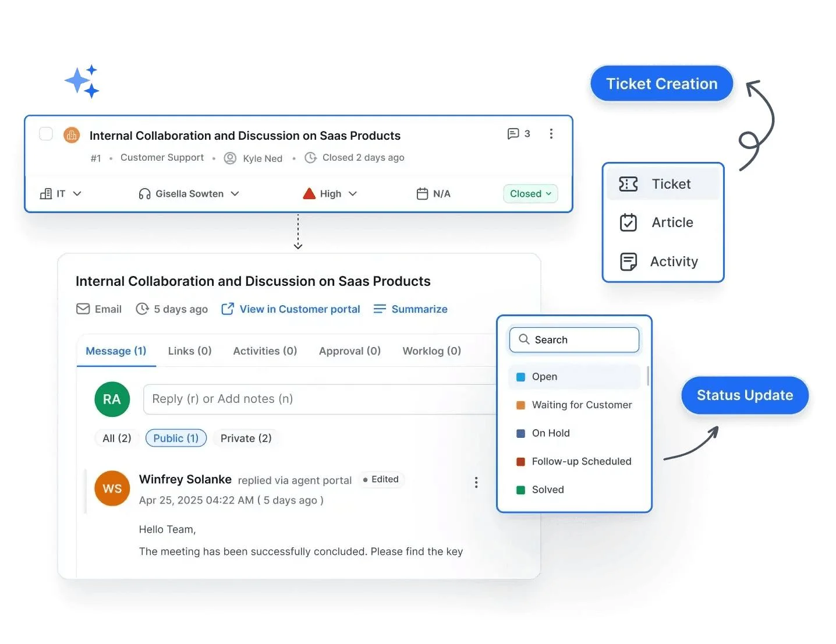Click the View in Customer portal link
This screenshot has width=836, height=644.
click(x=291, y=309)
